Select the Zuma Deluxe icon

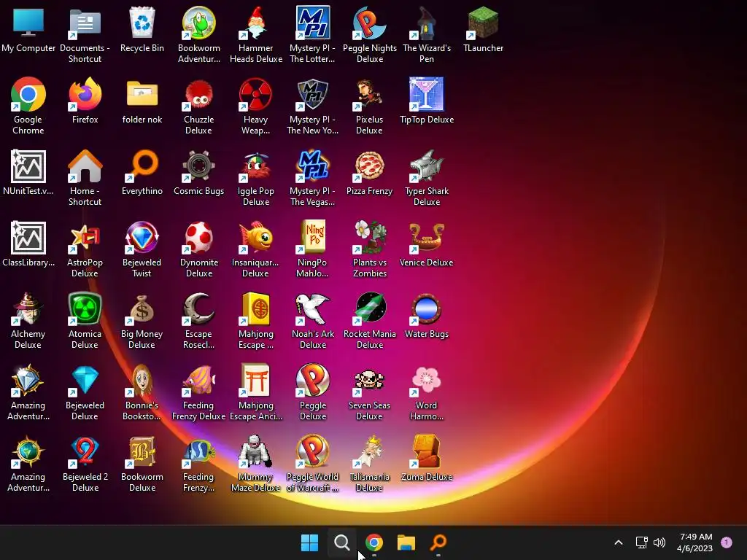426,451
